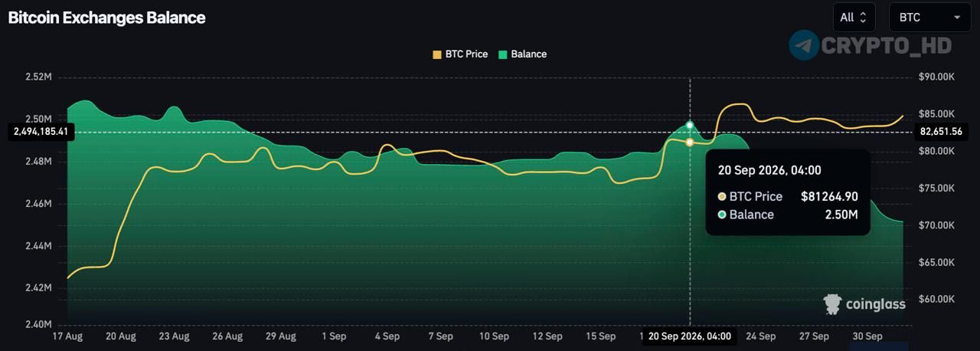Click the 2.40M left axis value
Image resolution: width=980 pixels, height=351 pixels.
pos(38,324)
